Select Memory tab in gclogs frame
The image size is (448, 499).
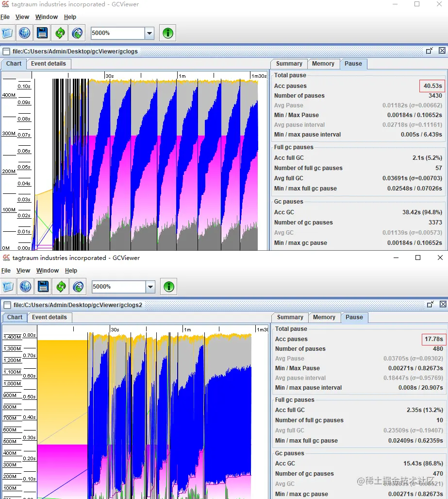pyautogui.click(x=323, y=64)
